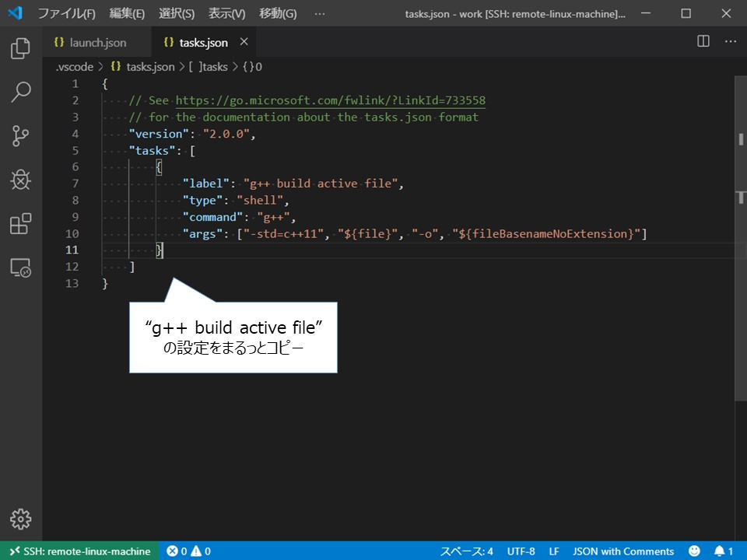Close the tasks.json tab
This screenshot has height=560, width=747.
pos(244,42)
